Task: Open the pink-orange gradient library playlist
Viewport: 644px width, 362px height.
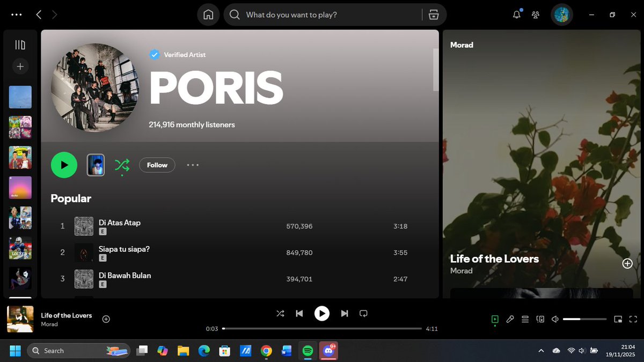Action: 20,188
